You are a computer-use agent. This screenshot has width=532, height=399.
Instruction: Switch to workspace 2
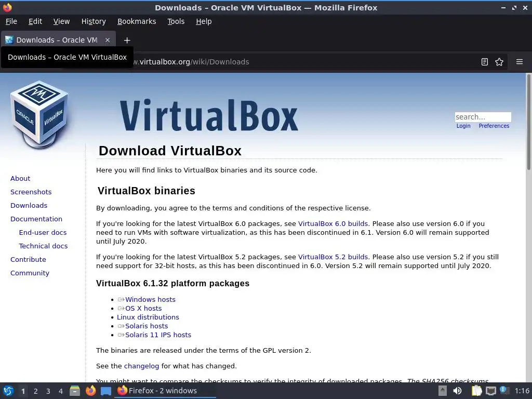tap(36, 391)
